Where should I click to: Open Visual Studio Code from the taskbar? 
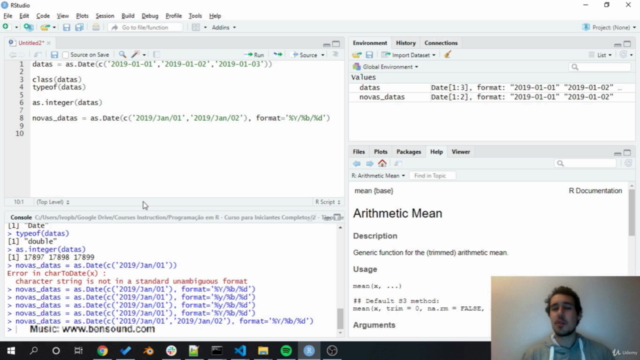point(240,351)
